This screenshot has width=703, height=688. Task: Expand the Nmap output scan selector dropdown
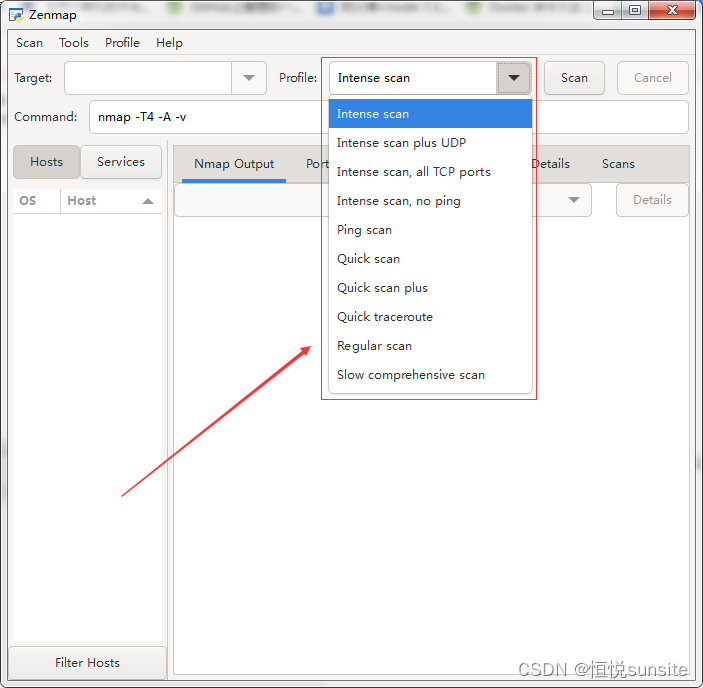pos(574,200)
